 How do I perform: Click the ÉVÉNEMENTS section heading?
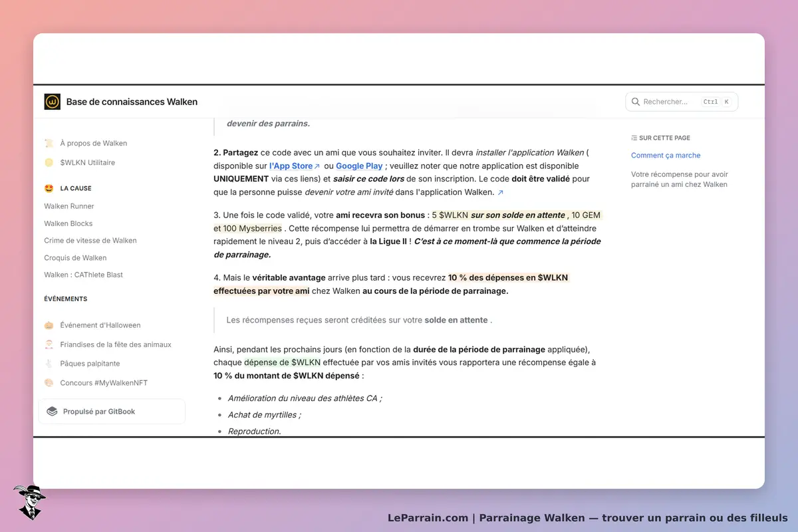66,299
